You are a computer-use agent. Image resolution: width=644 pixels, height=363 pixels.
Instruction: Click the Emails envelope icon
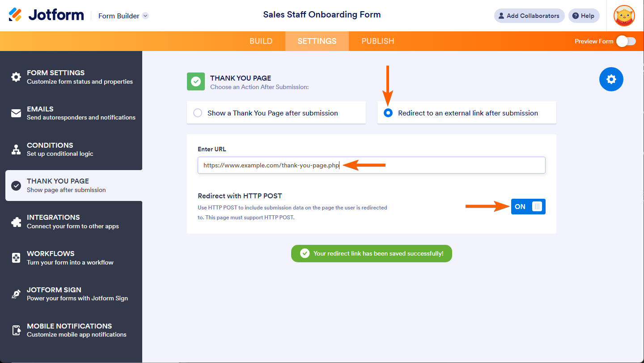[x=16, y=113]
